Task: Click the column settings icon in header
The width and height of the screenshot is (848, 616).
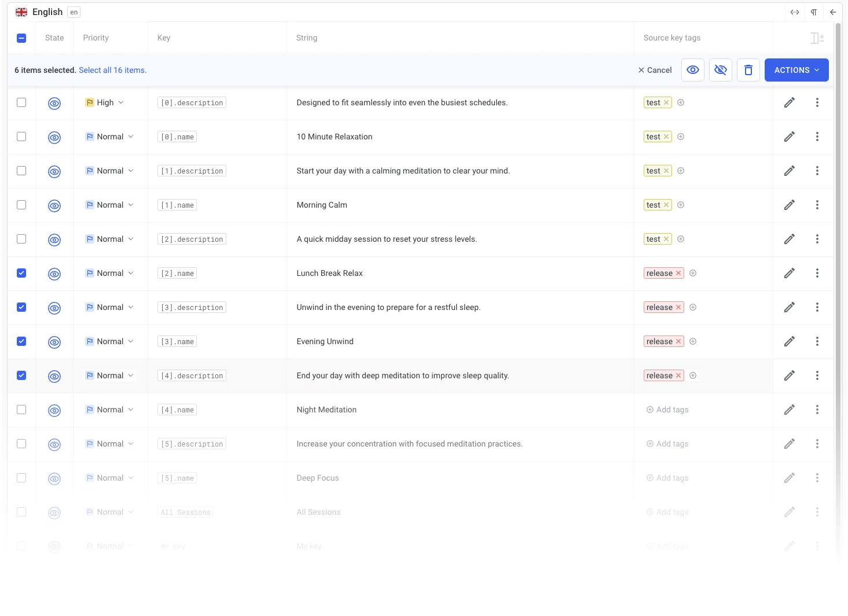Action: [x=817, y=38]
